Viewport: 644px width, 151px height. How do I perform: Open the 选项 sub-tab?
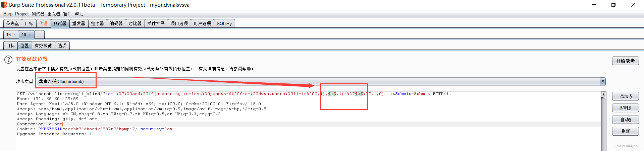pyautogui.click(x=62, y=46)
